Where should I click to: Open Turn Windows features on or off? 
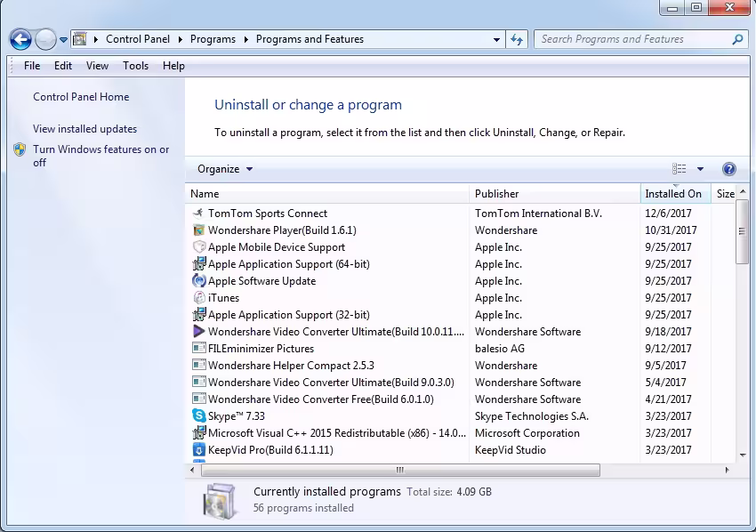pyautogui.click(x=101, y=156)
